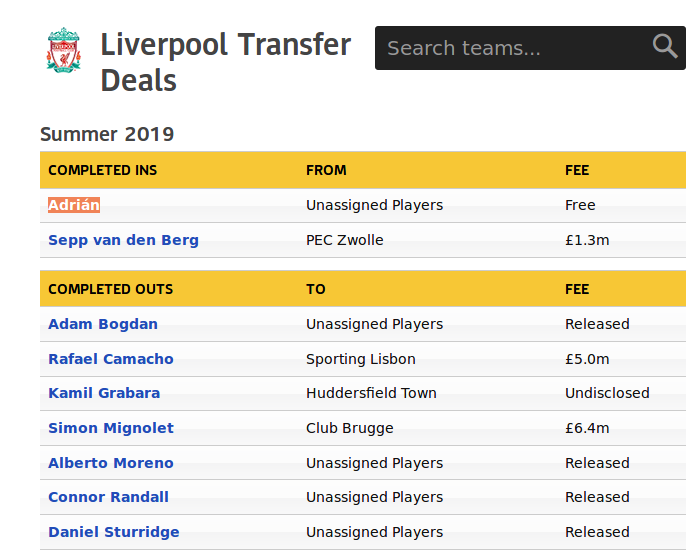Image resolution: width=697 pixels, height=553 pixels.
Task: Click the Completed Ins column header
Action: tap(103, 170)
